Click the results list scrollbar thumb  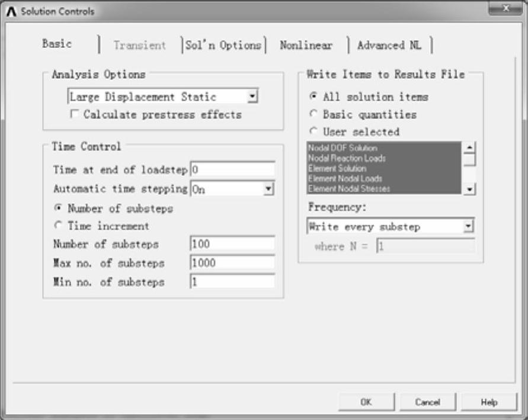pyautogui.click(x=469, y=160)
